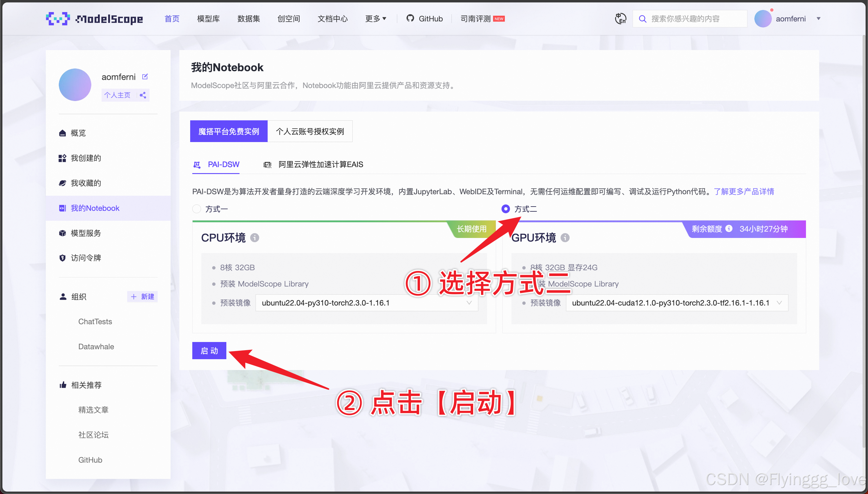Click the 启动 button
This screenshot has width=868, height=494.
(209, 350)
